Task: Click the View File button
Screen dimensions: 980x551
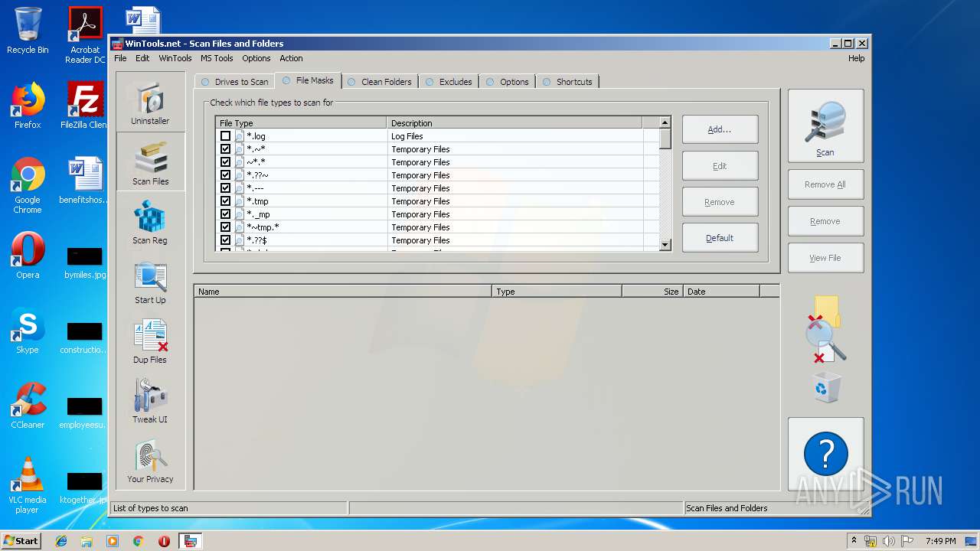Action: 825,258
